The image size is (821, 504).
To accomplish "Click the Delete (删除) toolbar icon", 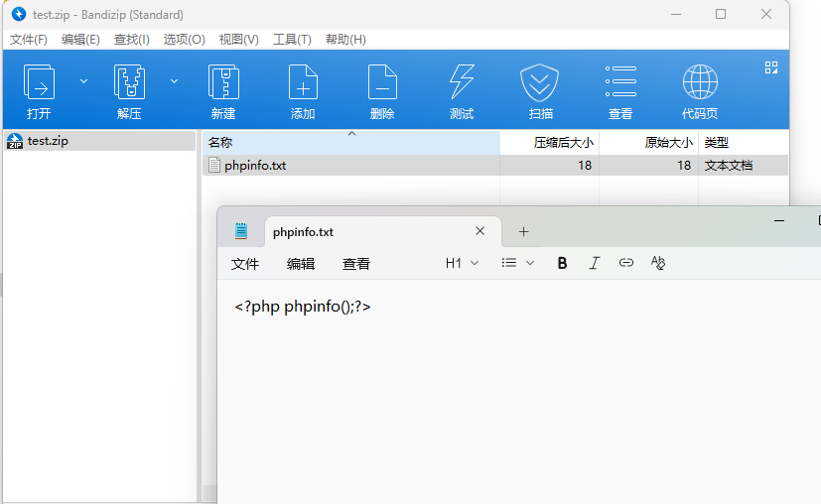I will (382, 82).
